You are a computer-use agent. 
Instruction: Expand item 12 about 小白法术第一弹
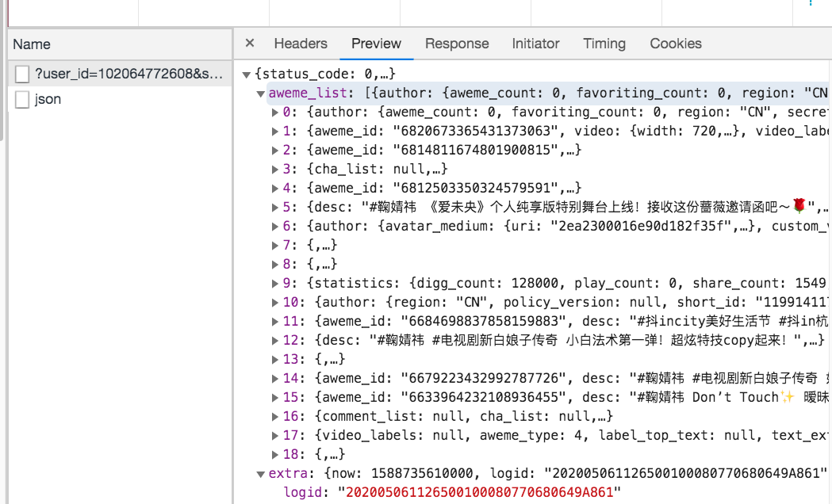[x=275, y=341]
